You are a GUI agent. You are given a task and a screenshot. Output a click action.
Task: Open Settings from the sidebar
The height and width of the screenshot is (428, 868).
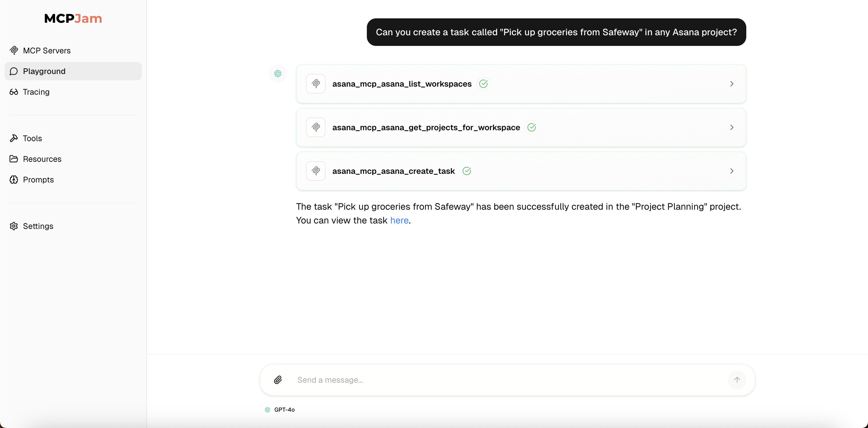73,226
